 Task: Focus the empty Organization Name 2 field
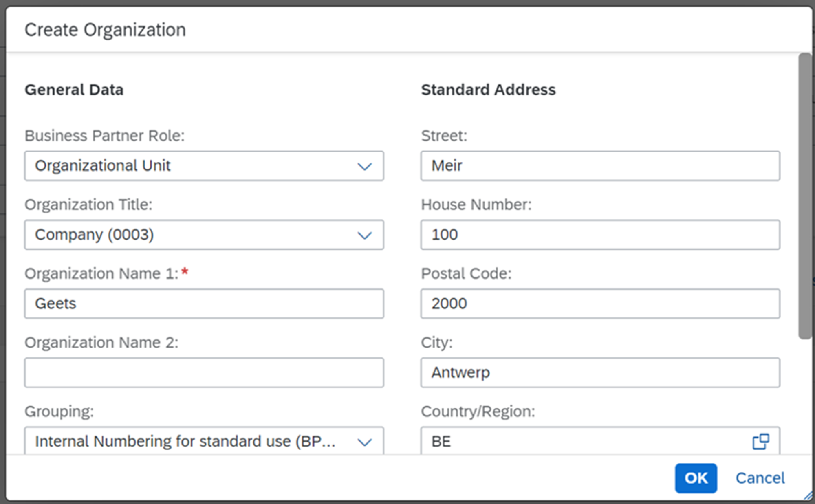click(x=204, y=372)
